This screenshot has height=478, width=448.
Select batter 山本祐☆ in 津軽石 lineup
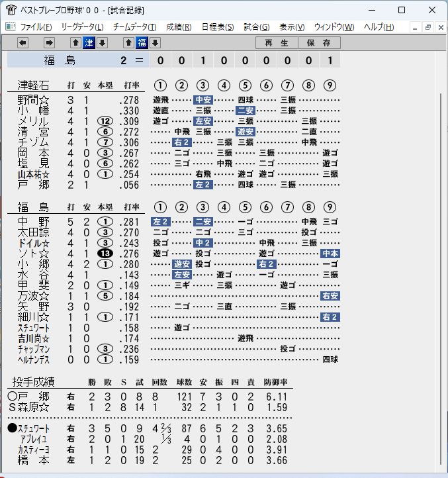point(33,174)
